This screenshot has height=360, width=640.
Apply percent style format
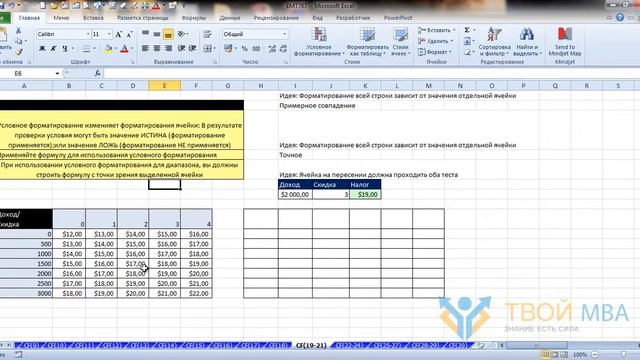244,49
